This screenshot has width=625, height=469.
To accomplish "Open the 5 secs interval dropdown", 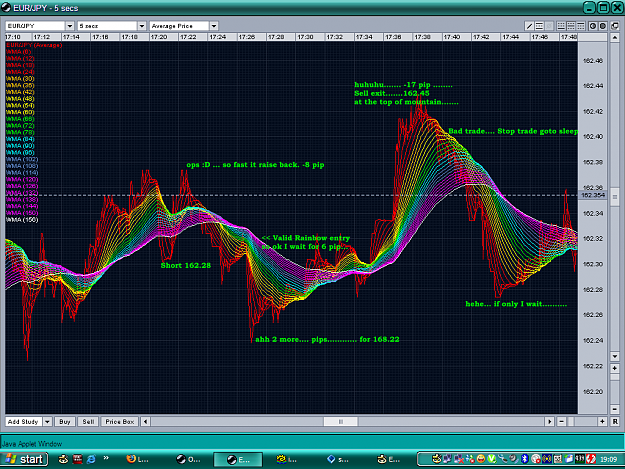I will [x=142, y=26].
